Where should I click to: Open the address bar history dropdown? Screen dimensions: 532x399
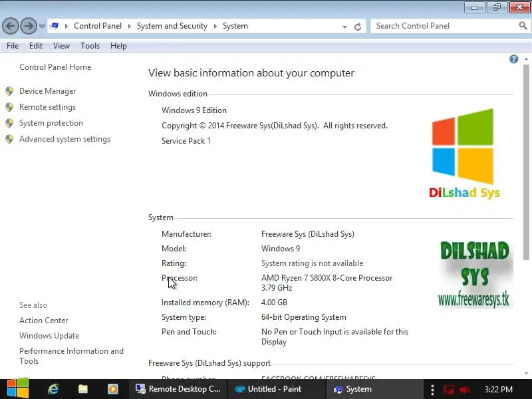click(344, 27)
